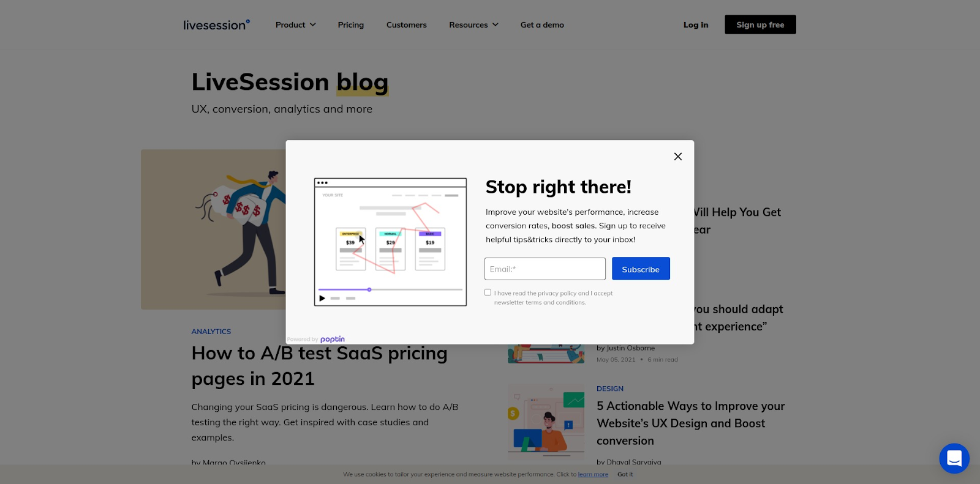Click Log in link
The height and width of the screenshot is (484, 980).
point(696,25)
